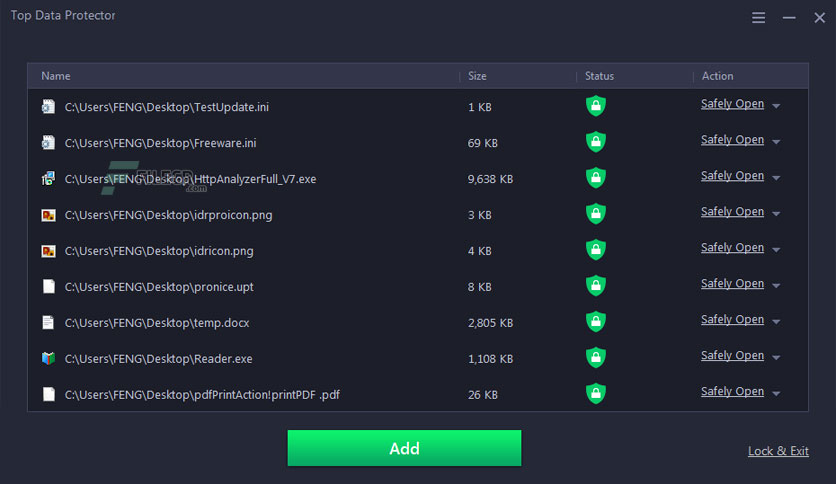Select the HttpAnalyzerFull_V7.exe file path
836x484 pixels.
coord(190,179)
